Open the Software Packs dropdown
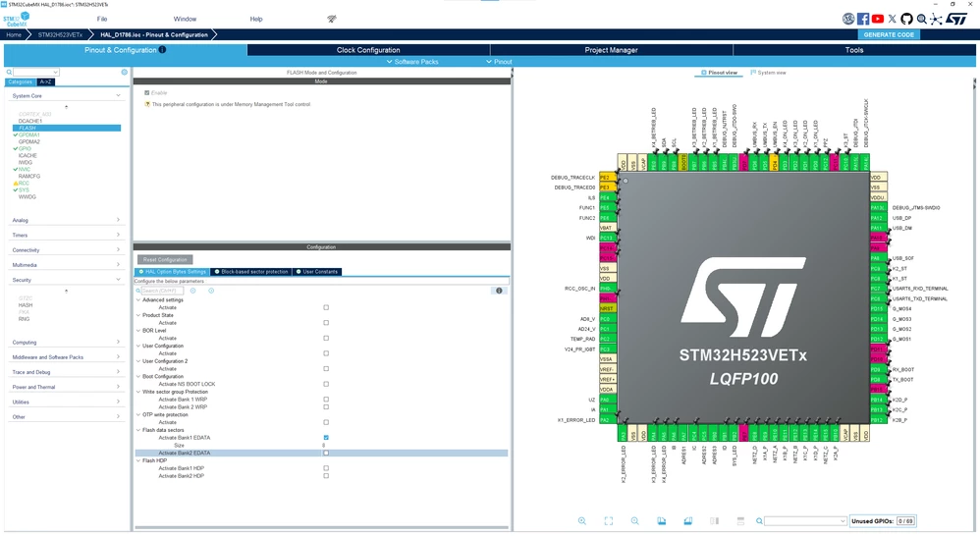The height and width of the screenshot is (536, 980). [x=412, y=62]
